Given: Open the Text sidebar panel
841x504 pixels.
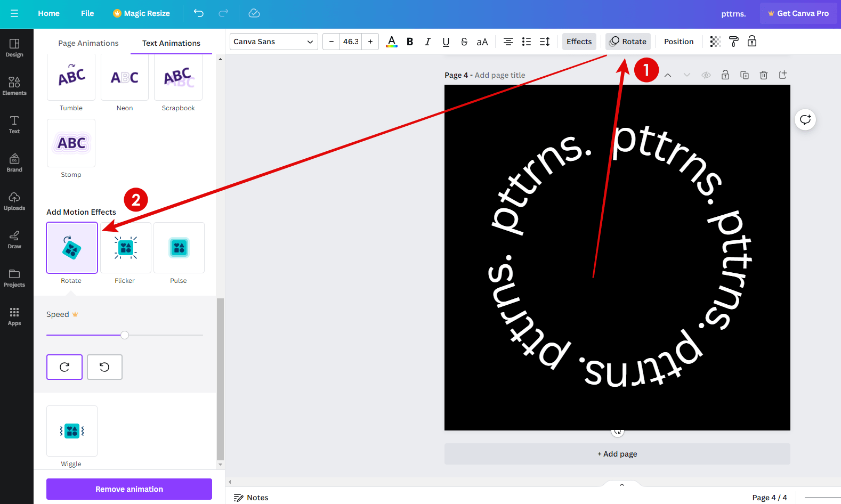Looking at the screenshot, I should pyautogui.click(x=14, y=125).
